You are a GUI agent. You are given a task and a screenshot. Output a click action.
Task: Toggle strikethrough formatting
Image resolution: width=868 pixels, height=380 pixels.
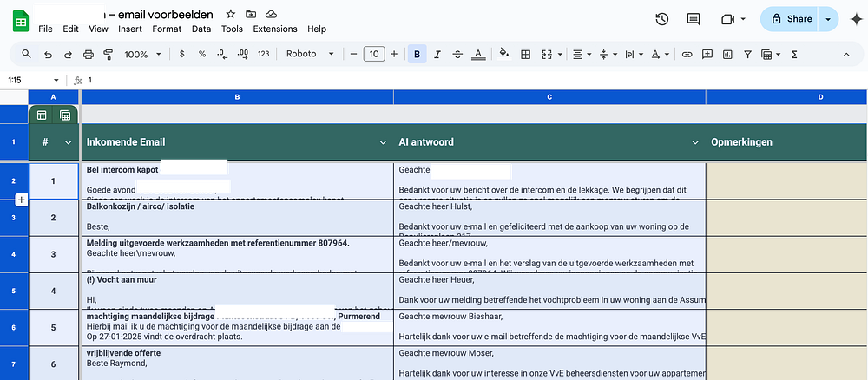tap(457, 54)
